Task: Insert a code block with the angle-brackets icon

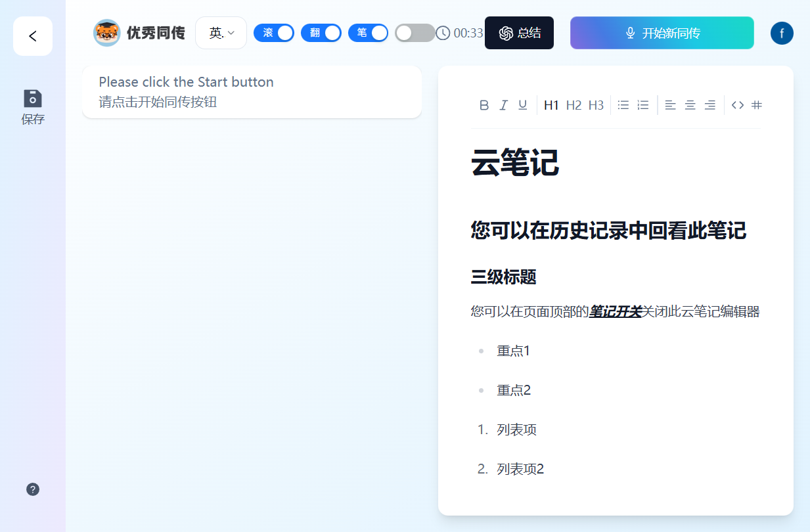Action: coord(738,105)
